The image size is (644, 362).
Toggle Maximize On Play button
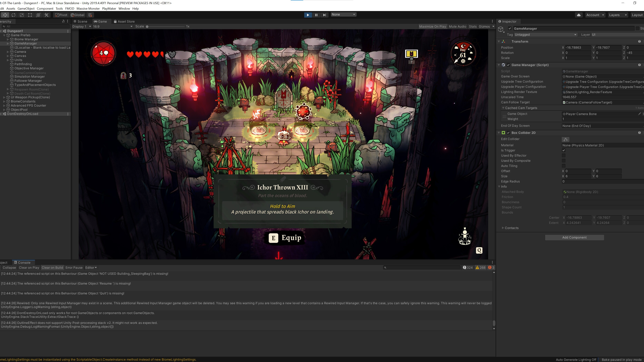click(432, 27)
